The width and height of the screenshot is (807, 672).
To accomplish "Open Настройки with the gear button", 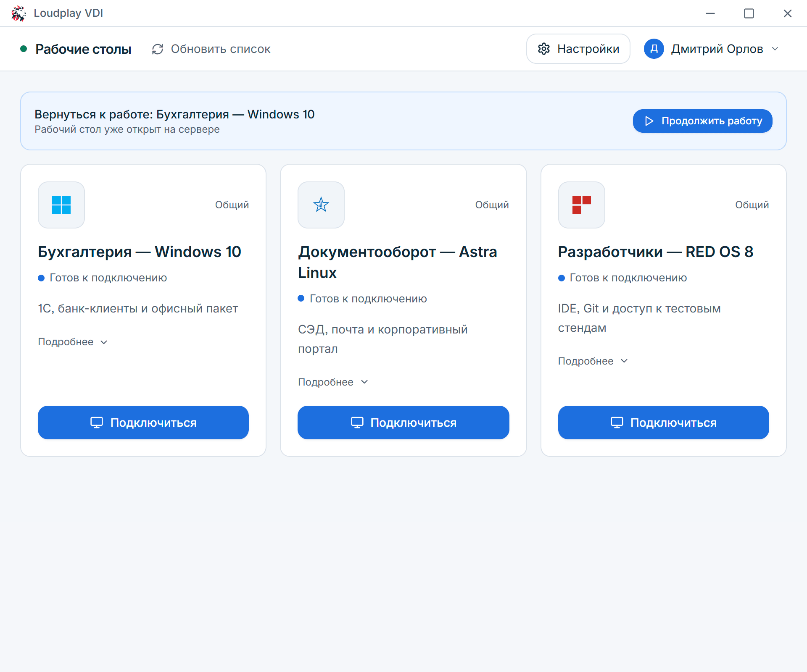I will tap(578, 49).
